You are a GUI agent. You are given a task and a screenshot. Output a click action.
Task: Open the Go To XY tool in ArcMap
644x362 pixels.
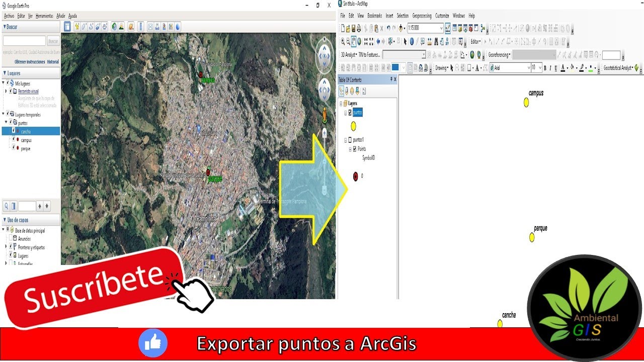click(447, 41)
